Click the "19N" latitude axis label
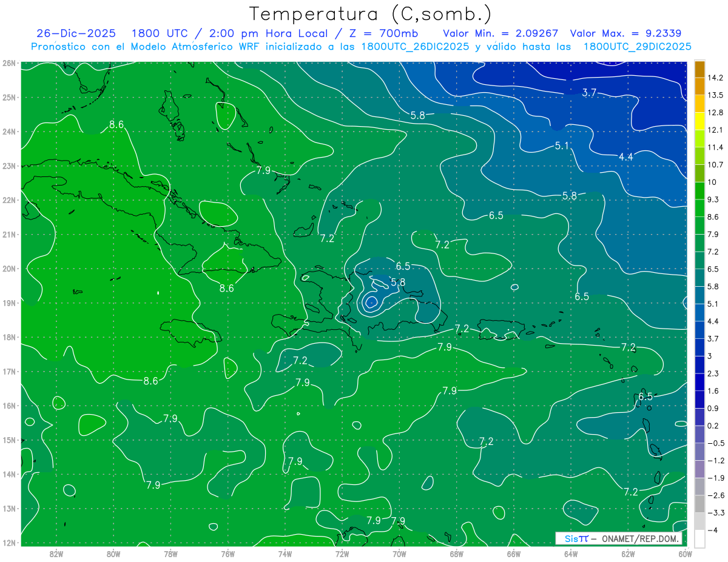Image resolution: width=728 pixels, height=562 pixels. [8, 303]
